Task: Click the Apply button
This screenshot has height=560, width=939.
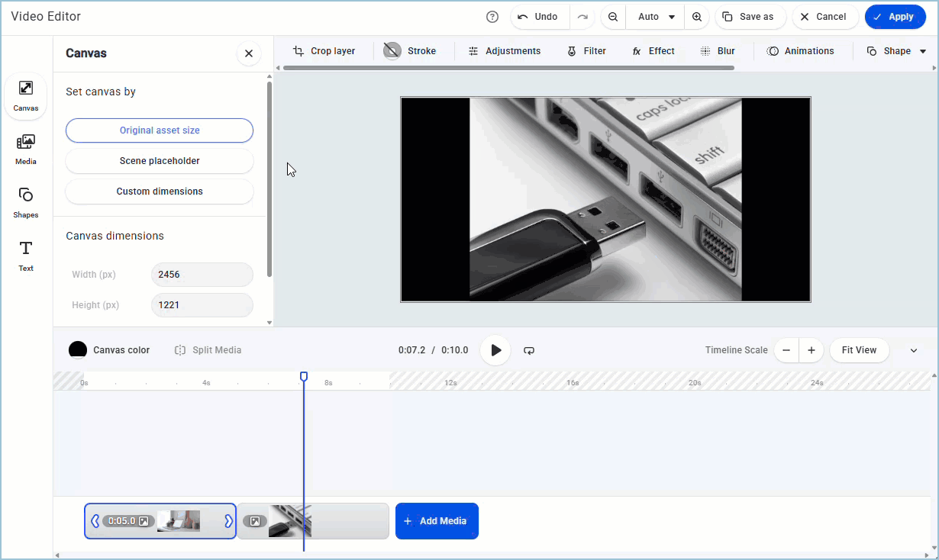Action: pos(895,17)
